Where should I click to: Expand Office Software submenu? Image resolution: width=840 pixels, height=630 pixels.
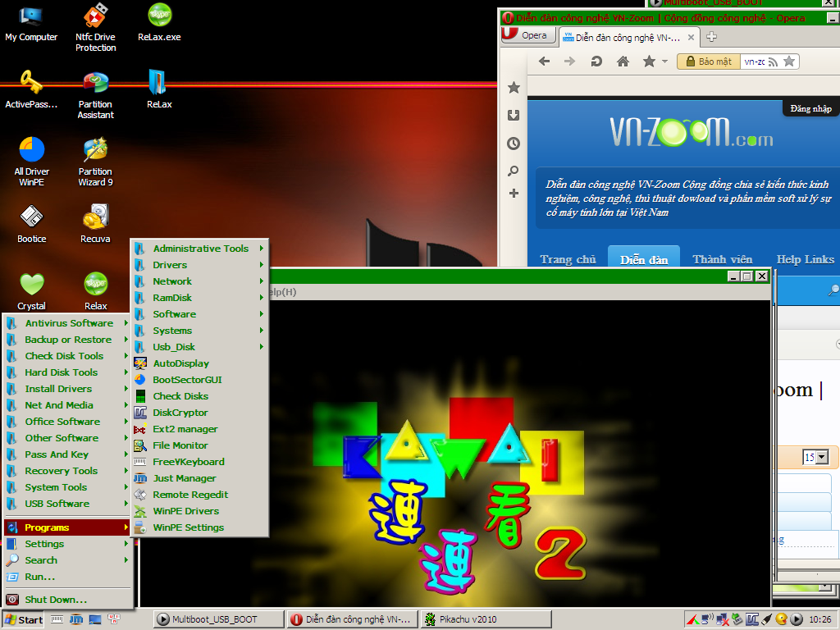tap(67, 422)
